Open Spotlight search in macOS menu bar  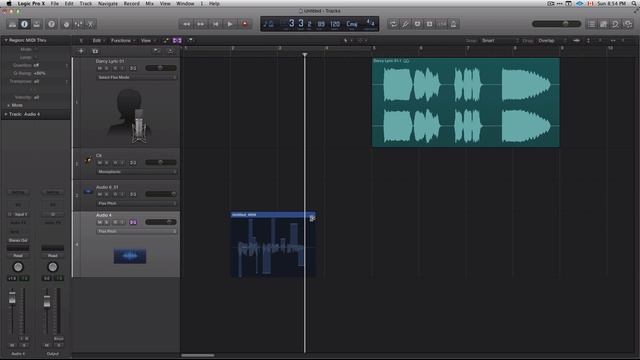634,3
